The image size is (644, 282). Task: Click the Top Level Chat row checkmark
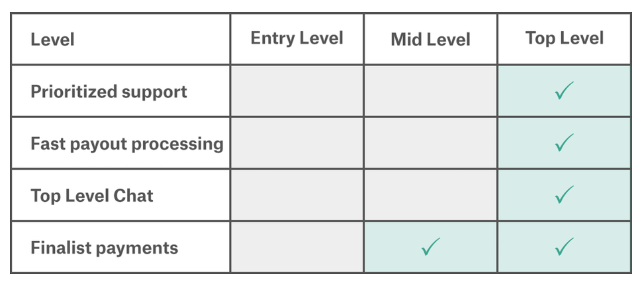coord(564,195)
